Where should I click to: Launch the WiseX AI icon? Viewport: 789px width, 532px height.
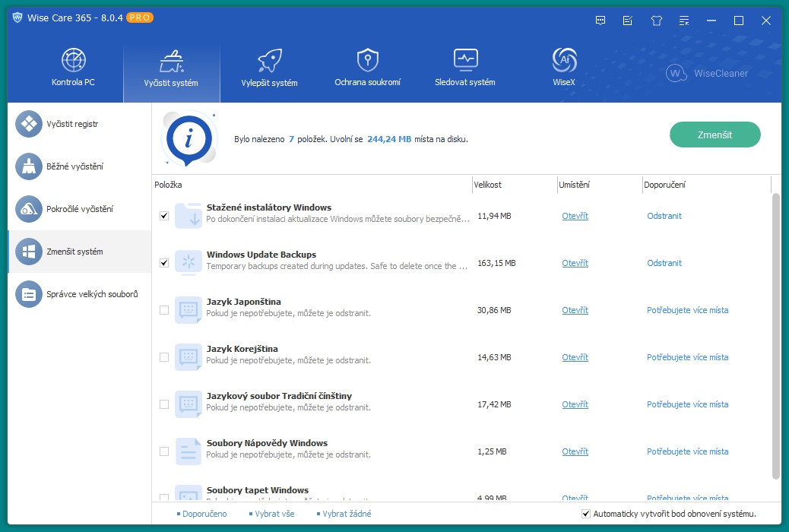tap(564, 60)
